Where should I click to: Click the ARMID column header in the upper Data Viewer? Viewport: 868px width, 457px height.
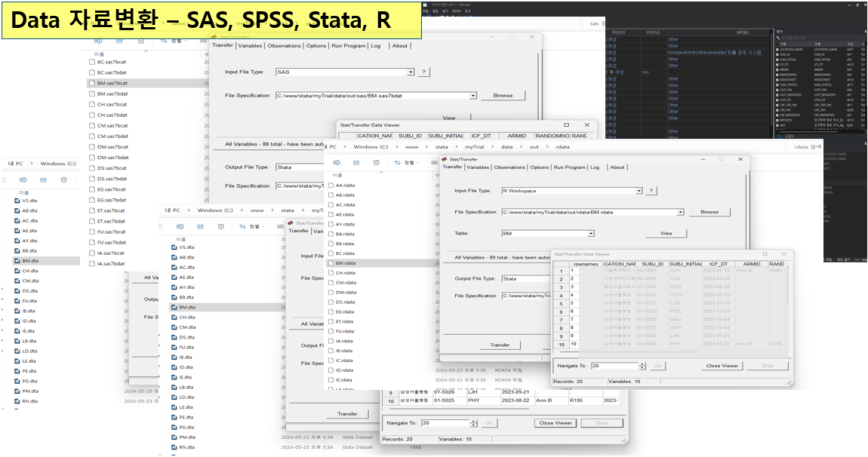[x=516, y=136]
